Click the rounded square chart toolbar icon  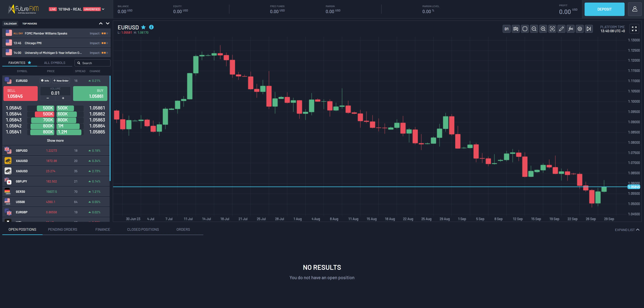click(x=525, y=29)
